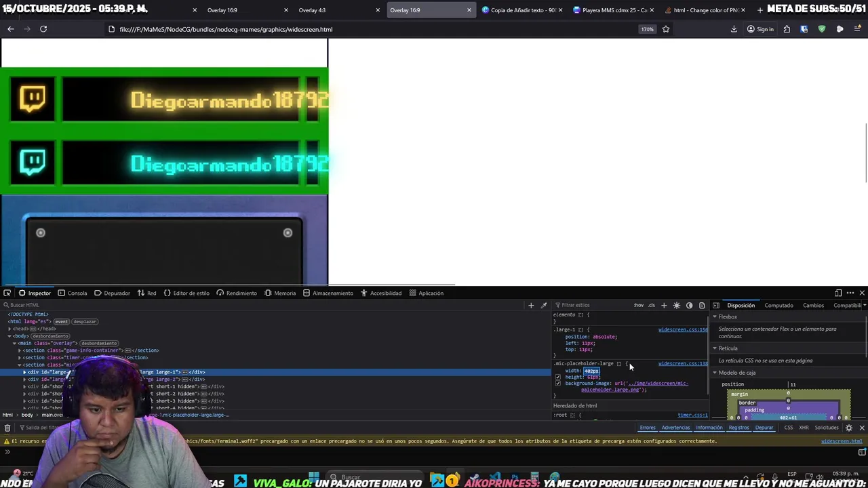Switch to the Memoria tab

click(x=280, y=293)
